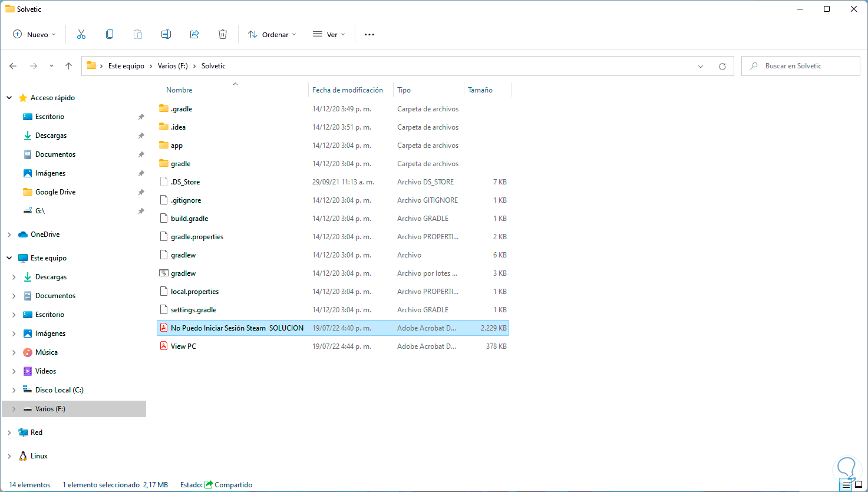The width and height of the screenshot is (868, 492).
Task: Expand the Varios (F:) drive node
Action: click(x=14, y=409)
